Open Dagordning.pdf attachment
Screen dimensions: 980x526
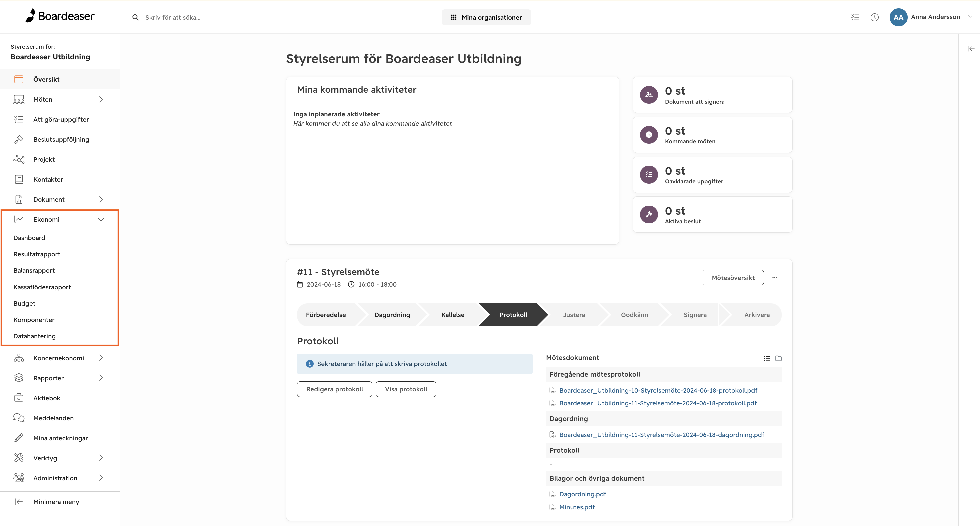click(582, 494)
